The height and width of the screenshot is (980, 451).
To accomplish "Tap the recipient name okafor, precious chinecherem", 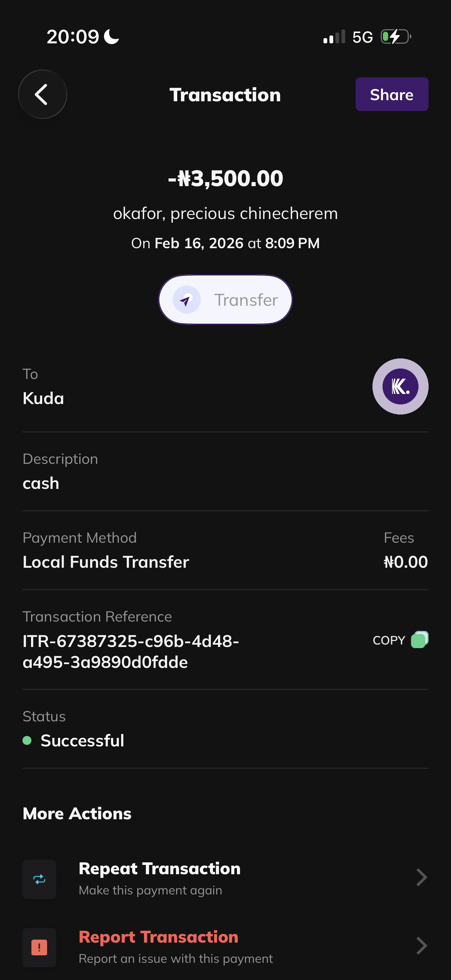I will pyautogui.click(x=225, y=213).
